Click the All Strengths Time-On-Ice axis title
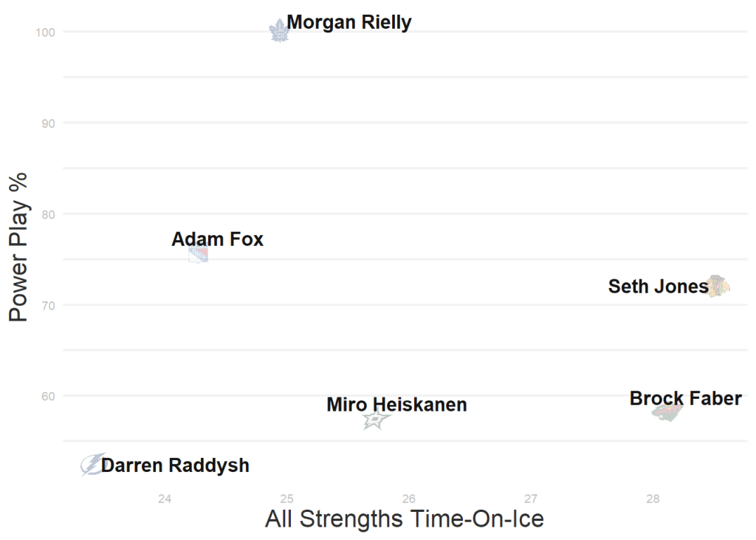 [405, 519]
